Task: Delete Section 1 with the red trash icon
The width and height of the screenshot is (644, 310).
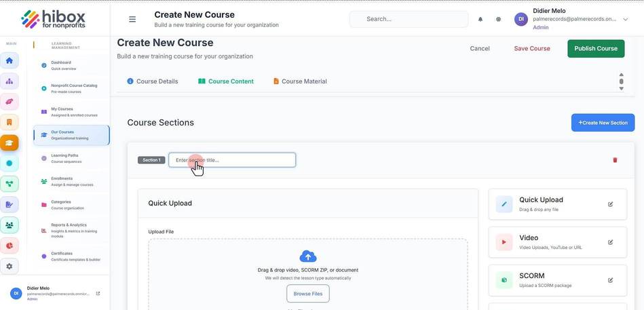Action: click(615, 160)
